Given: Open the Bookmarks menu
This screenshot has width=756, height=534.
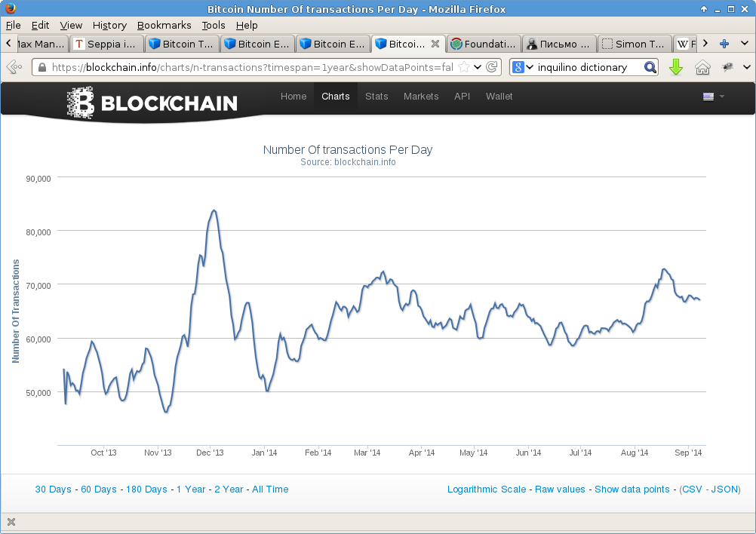Looking at the screenshot, I should [x=164, y=25].
